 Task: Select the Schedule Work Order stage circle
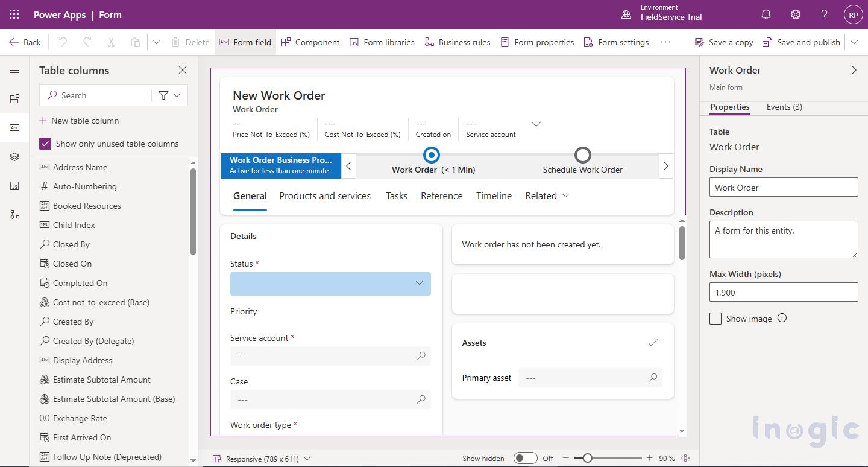click(582, 155)
